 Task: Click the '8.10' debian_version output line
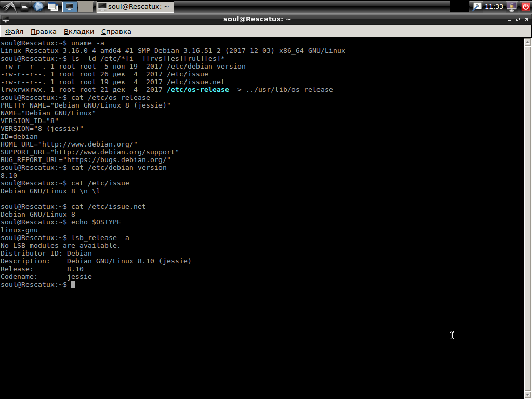(9, 176)
